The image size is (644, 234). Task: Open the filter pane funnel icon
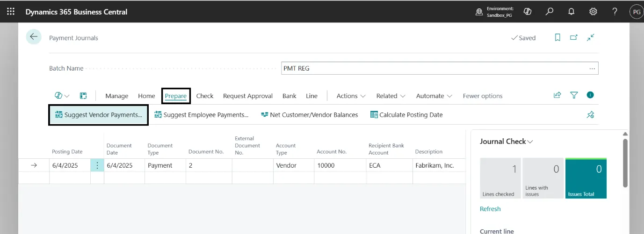point(574,95)
